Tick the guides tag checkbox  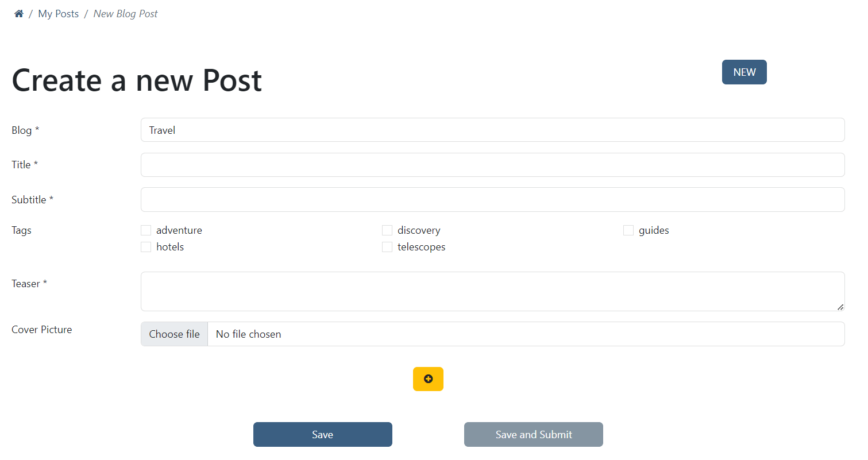click(628, 230)
